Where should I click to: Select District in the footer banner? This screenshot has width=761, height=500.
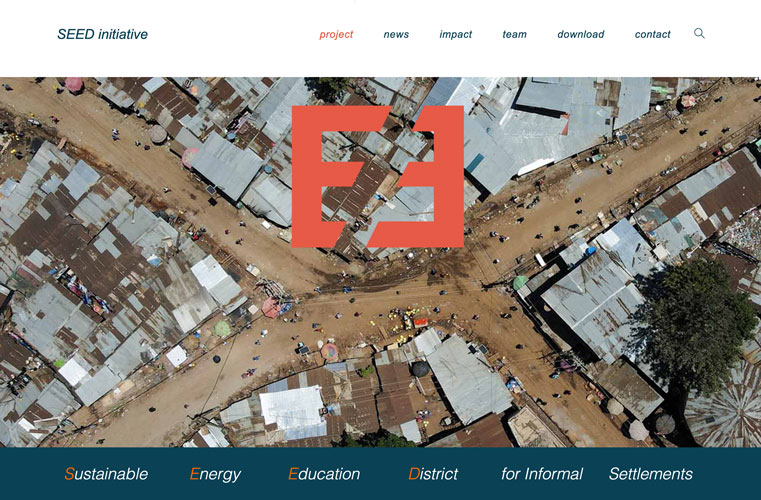433,474
